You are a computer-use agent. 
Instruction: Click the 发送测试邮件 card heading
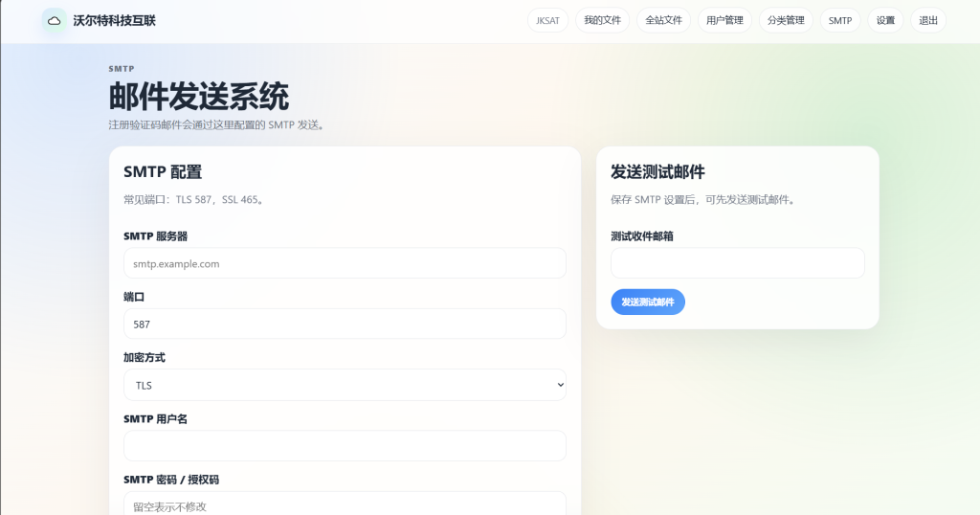[657, 172]
